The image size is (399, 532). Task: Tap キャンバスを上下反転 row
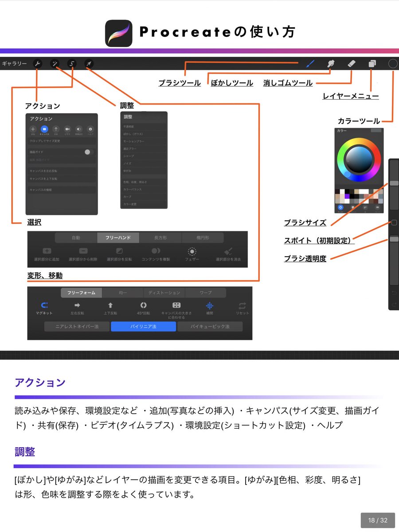click(62, 179)
